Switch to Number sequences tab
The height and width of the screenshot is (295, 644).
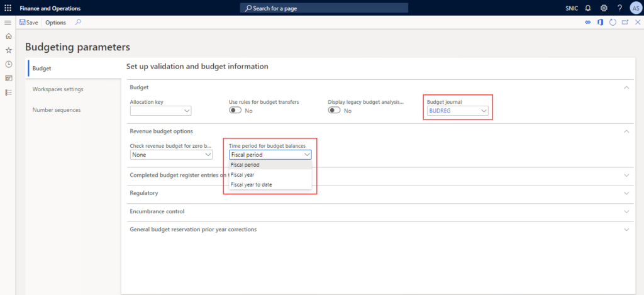click(56, 110)
